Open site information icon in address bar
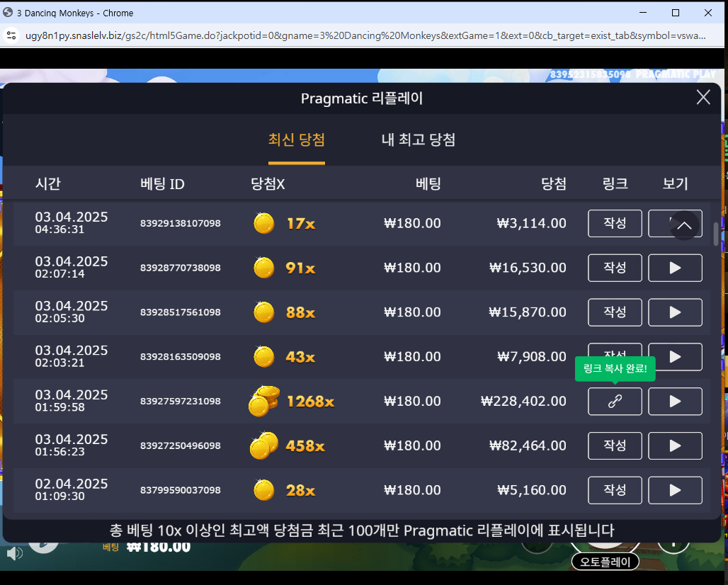This screenshot has height=585, width=728. 11,35
